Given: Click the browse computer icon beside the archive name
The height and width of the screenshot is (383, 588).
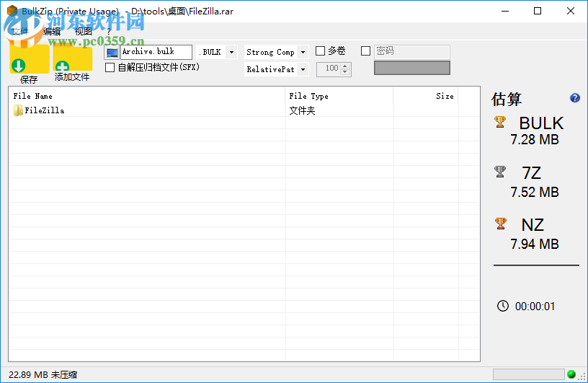Looking at the screenshot, I should click(112, 52).
